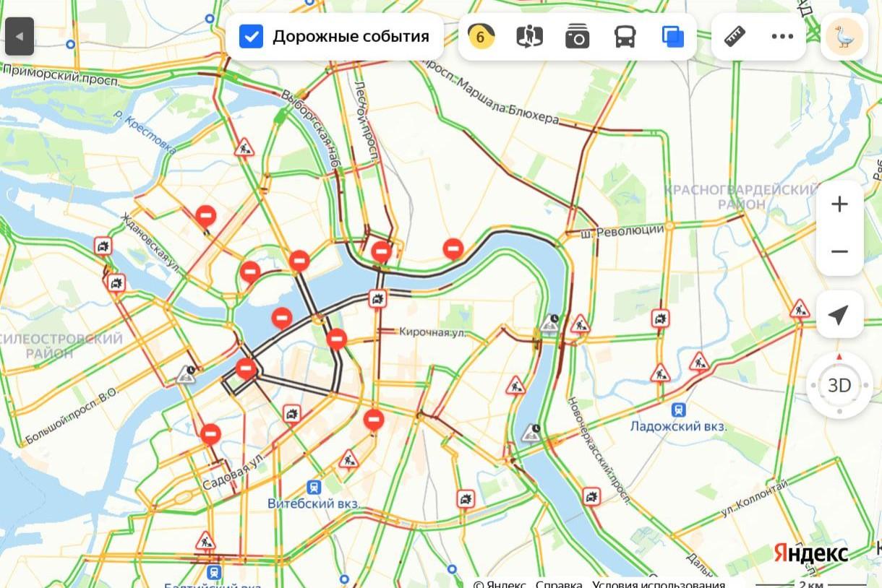Open map layers switcher
Image resolution: width=882 pixels, height=588 pixels.
(672, 36)
